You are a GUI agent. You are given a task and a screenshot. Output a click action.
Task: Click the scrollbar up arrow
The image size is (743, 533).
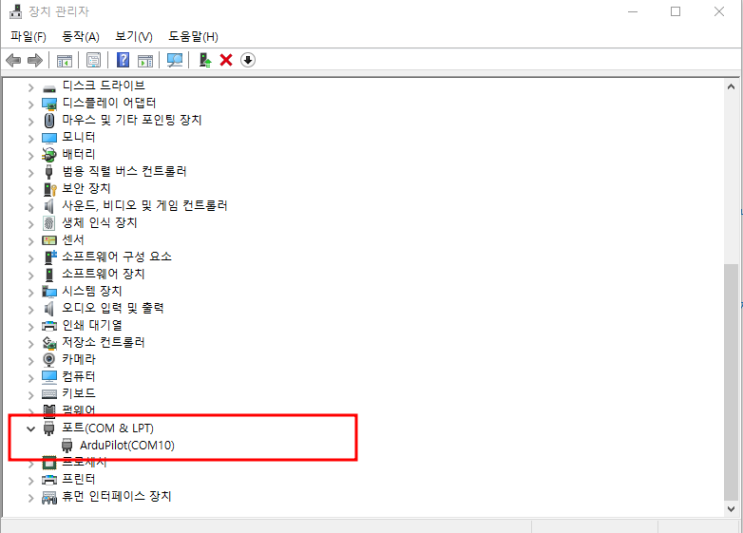pyautogui.click(x=731, y=87)
